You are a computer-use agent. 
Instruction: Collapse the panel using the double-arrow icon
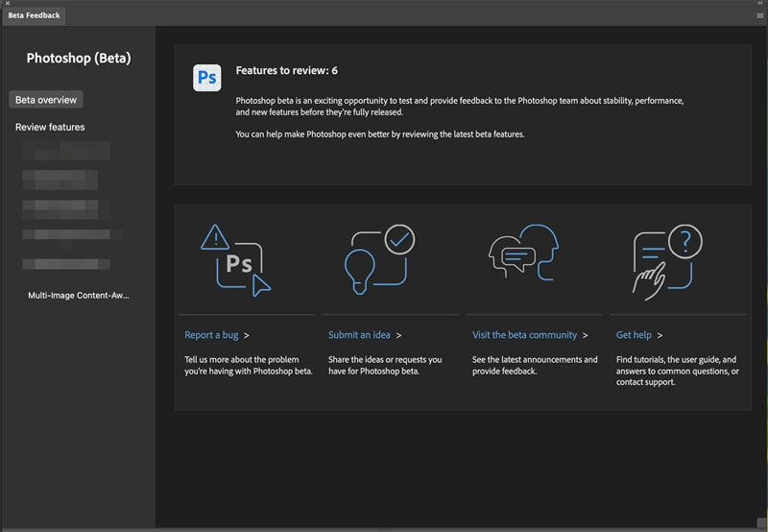[760, 3]
